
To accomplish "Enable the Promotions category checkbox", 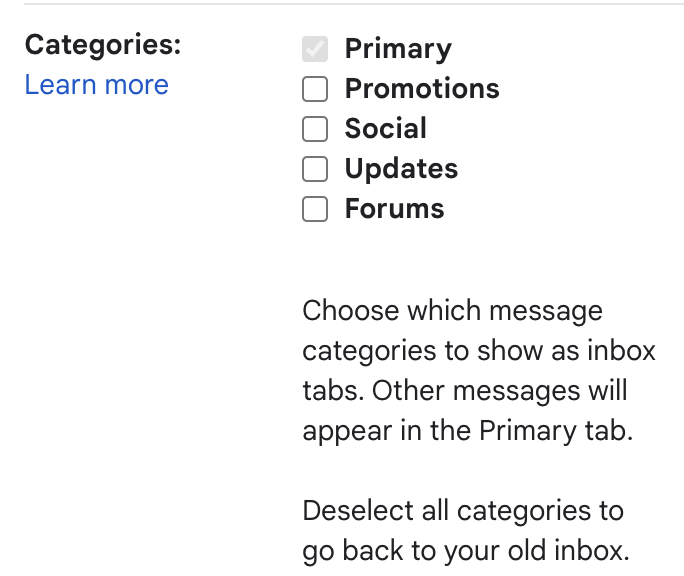I will click(315, 89).
